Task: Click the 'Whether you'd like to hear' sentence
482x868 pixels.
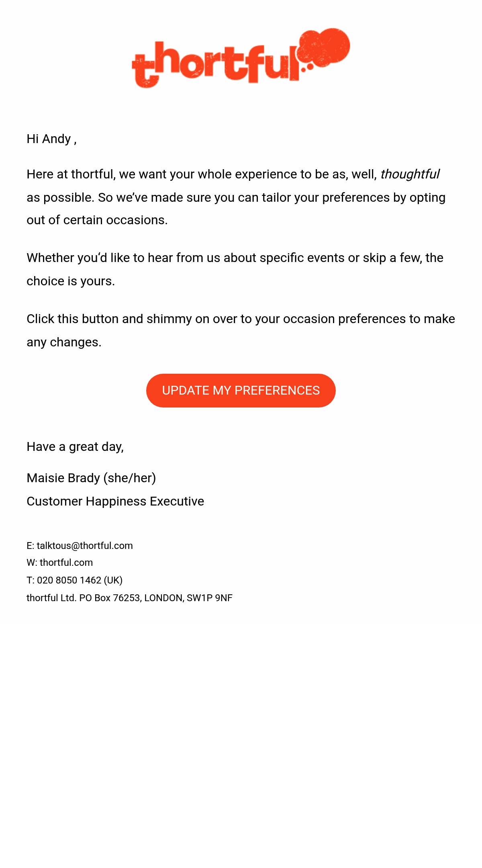Action: [235, 258]
